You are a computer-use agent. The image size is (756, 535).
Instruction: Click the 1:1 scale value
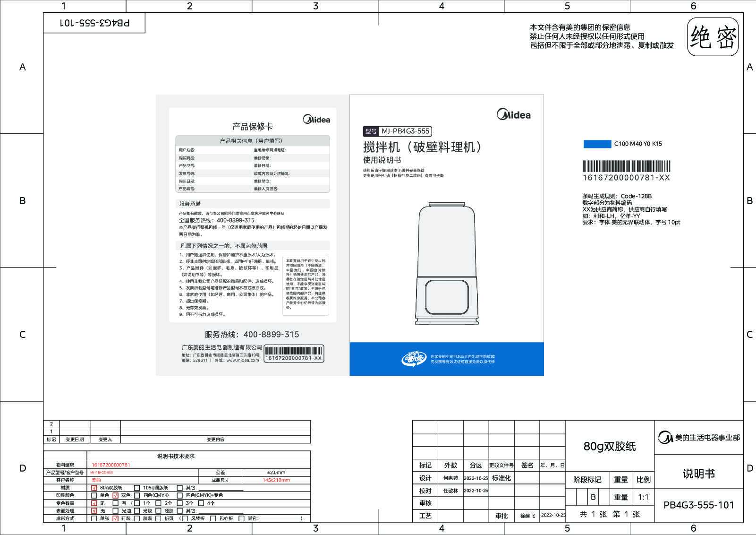(x=643, y=497)
